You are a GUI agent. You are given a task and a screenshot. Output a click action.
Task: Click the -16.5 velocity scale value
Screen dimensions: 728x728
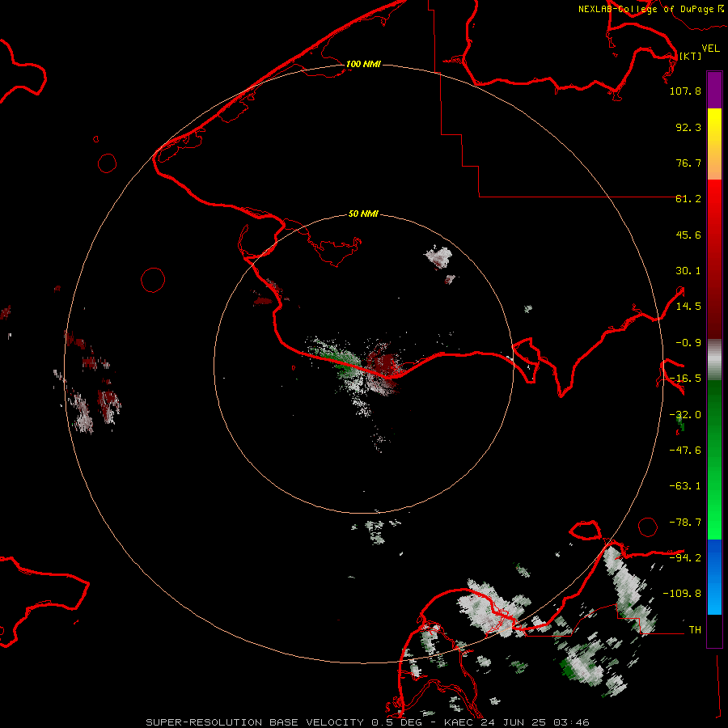(685, 379)
